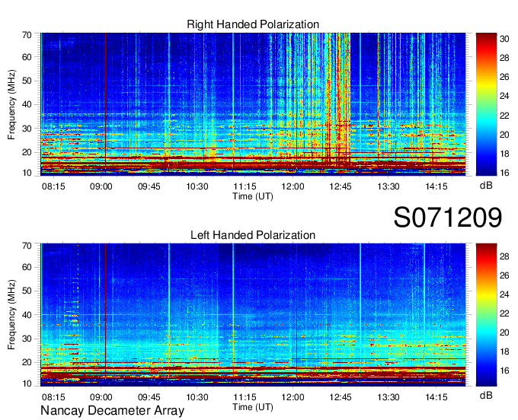This screenshot has height=420, width=518.
Task: Click the 09:00 time tick under Right Handed plot
Action: click(x=101, y=186)
